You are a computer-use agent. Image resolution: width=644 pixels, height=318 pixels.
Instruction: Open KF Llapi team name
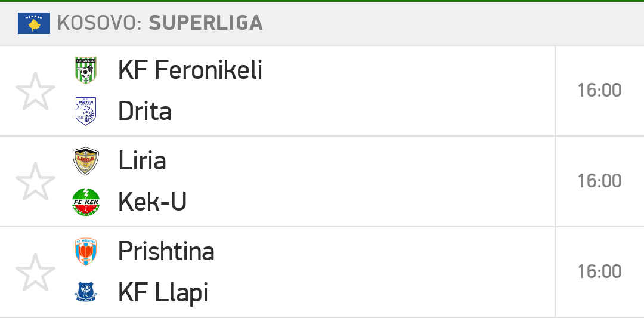163,293
